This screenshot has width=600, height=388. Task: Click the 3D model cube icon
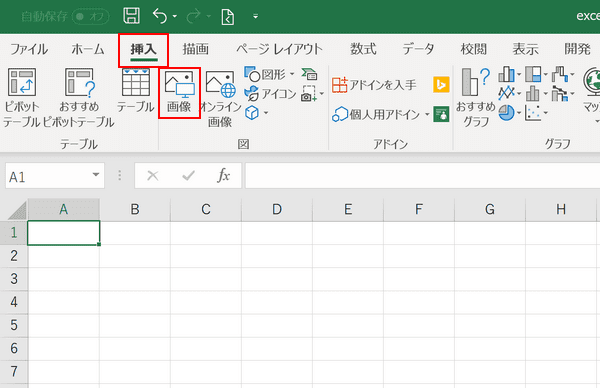point(252,113)
